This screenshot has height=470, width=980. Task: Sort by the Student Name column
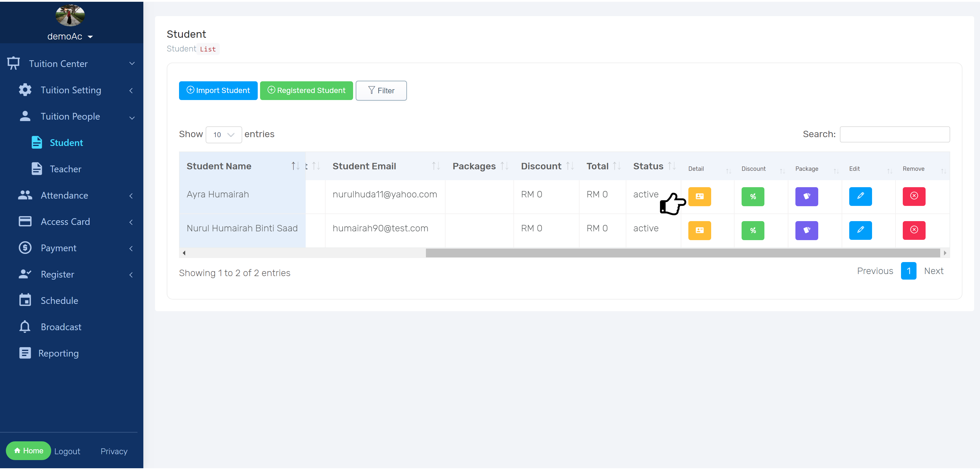click(x=242, y=166)
